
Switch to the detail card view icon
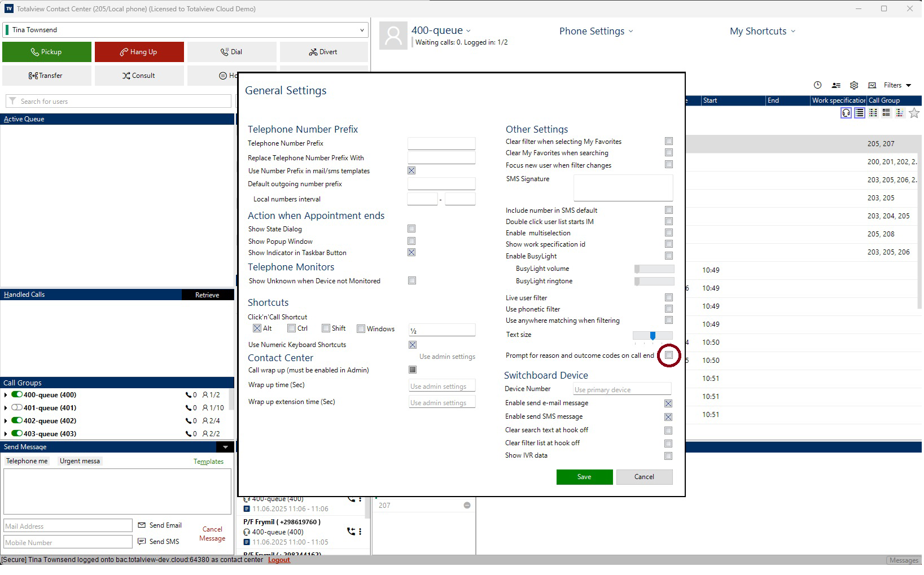tap(886, 113)
